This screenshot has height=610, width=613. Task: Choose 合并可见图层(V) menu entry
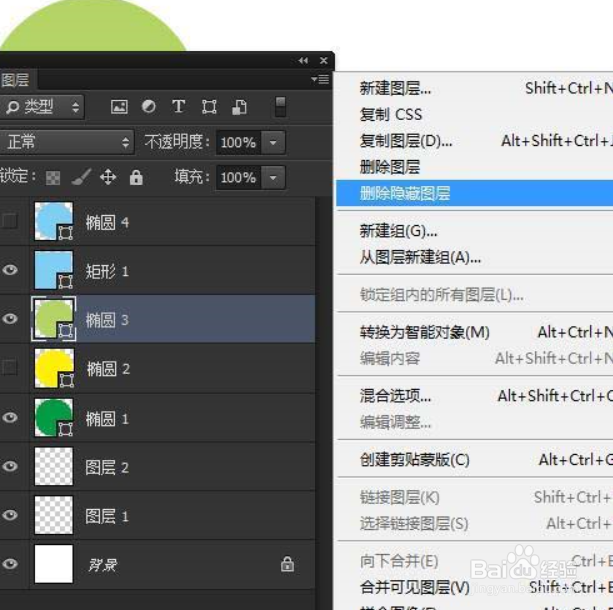(x=414, y=587)
